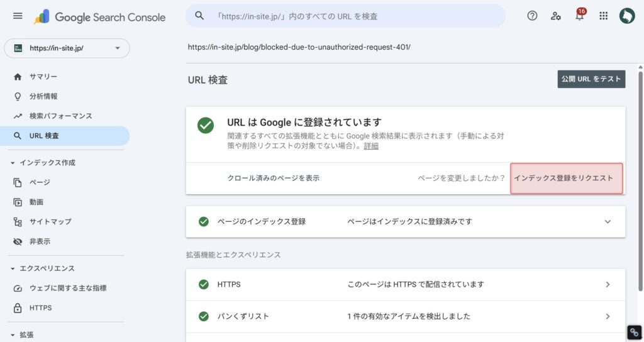Click the video icon next to 動画

pyautogui.click(x=17, y=202)
